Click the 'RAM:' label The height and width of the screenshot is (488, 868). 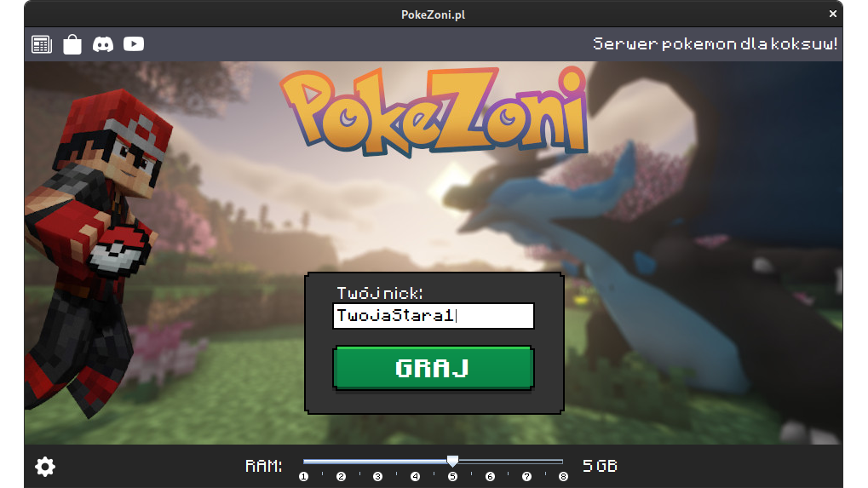pos(264,466)
